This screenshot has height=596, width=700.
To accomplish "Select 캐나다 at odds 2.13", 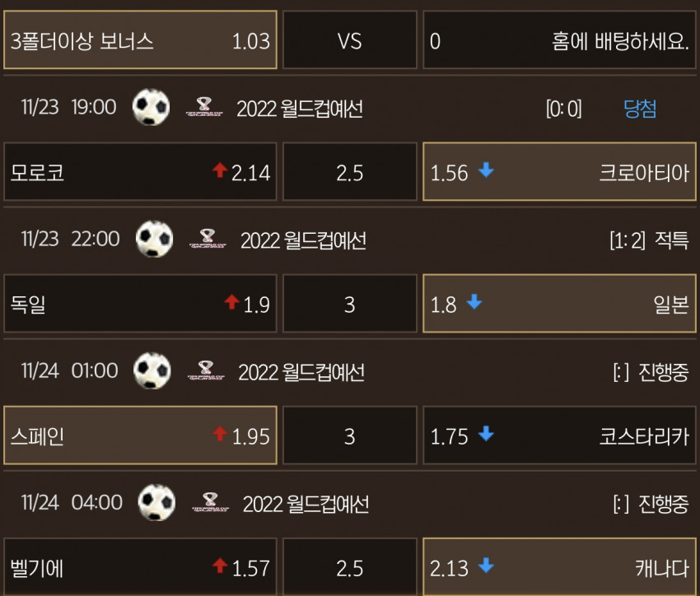I will pyautogui.click(x=559, y=566).
